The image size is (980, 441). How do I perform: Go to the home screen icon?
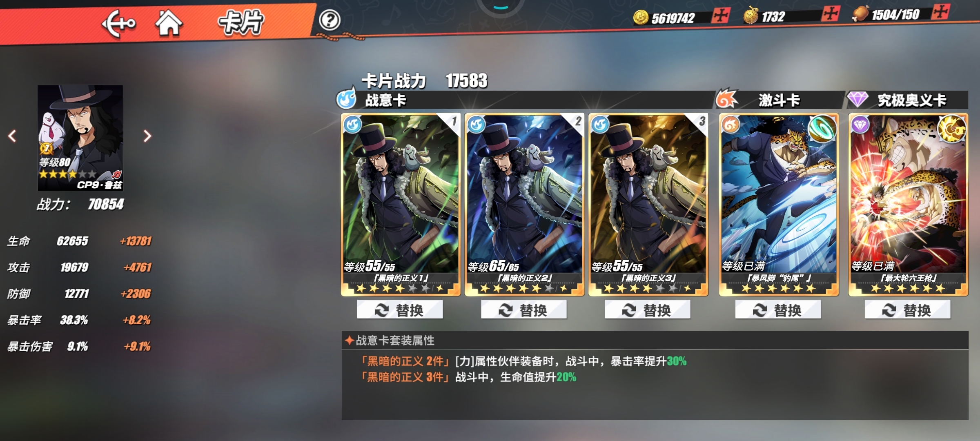point(168,23)
